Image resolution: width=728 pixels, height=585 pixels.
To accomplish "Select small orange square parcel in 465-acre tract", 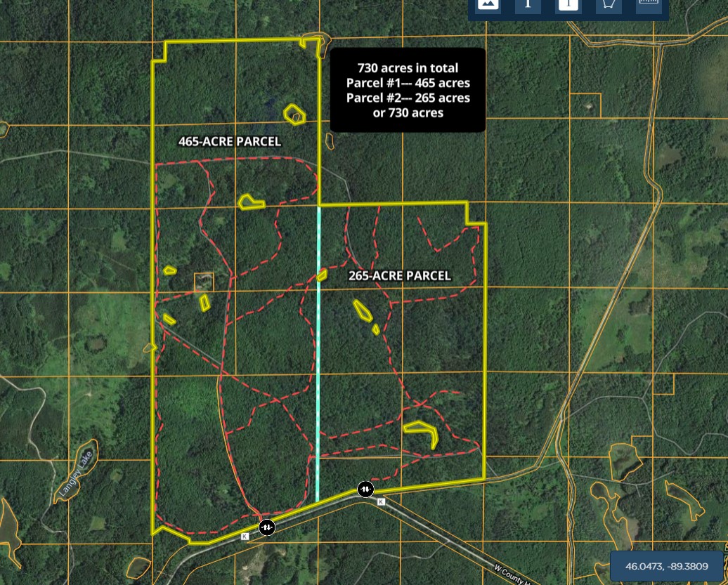I will tap(204, 282).
